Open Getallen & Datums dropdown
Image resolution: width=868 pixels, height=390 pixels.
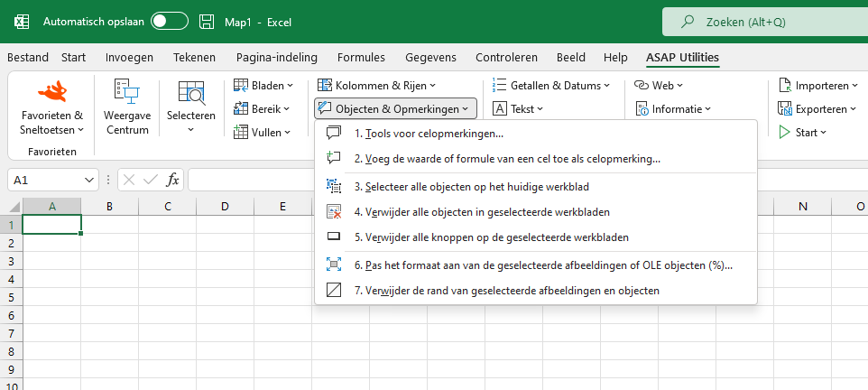click(x=550, y=85)
